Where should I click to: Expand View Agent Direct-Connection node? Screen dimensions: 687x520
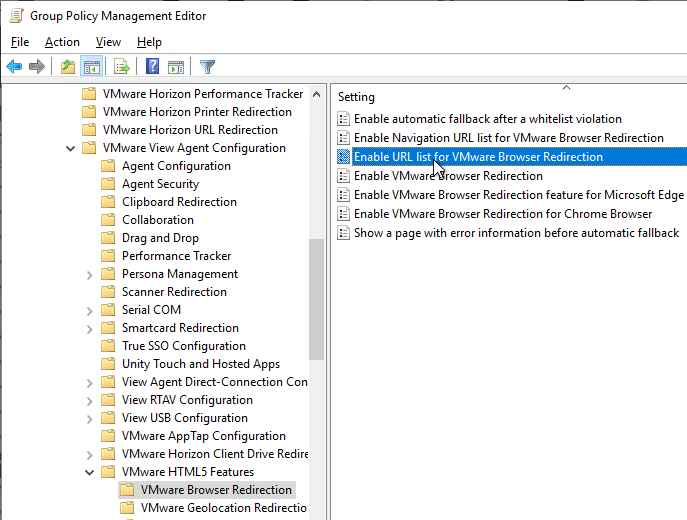(x=89, y=382)
